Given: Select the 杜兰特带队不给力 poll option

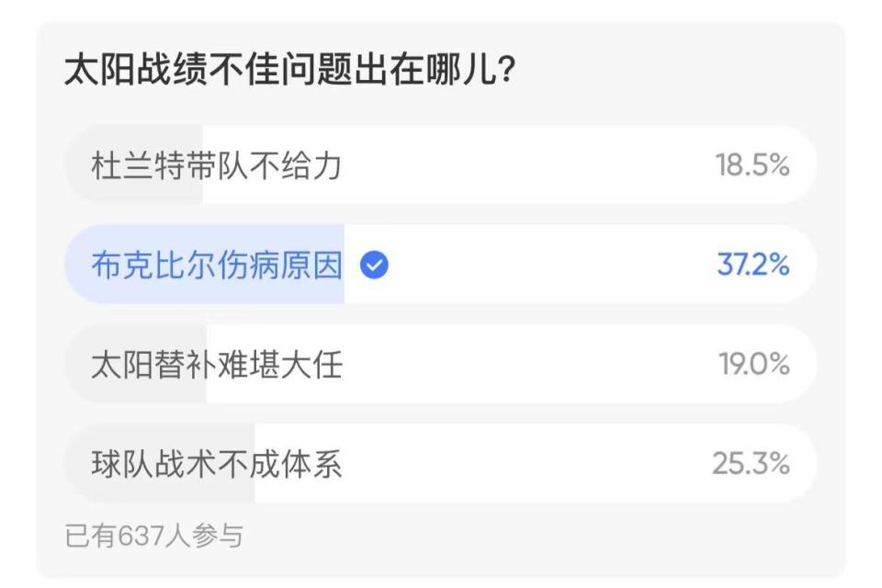Looking at the screenshot, I should click(216, 166).
